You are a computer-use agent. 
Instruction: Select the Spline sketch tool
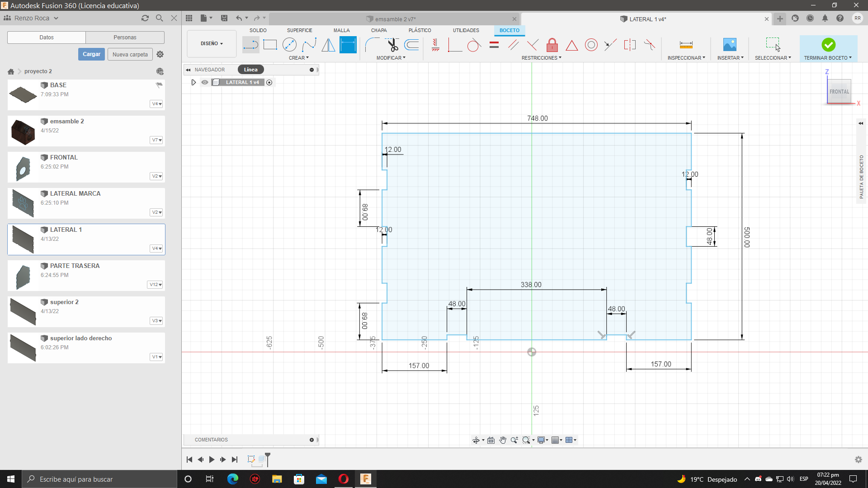tap(309, 45)
